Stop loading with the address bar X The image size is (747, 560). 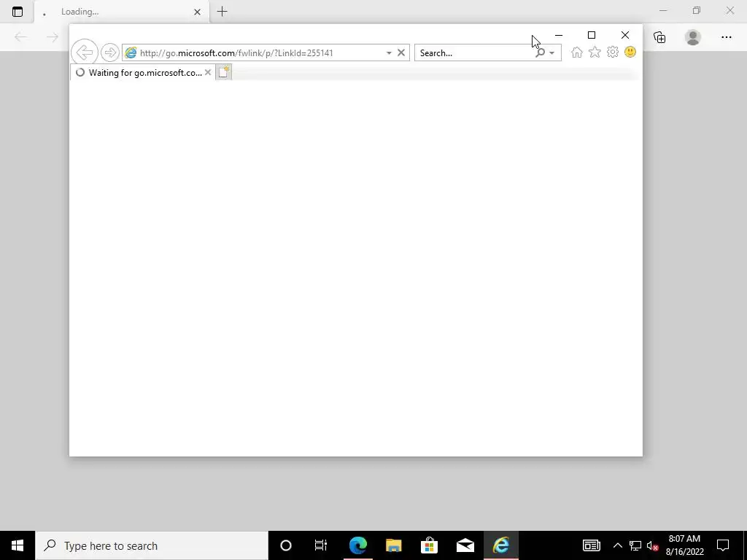401,52
